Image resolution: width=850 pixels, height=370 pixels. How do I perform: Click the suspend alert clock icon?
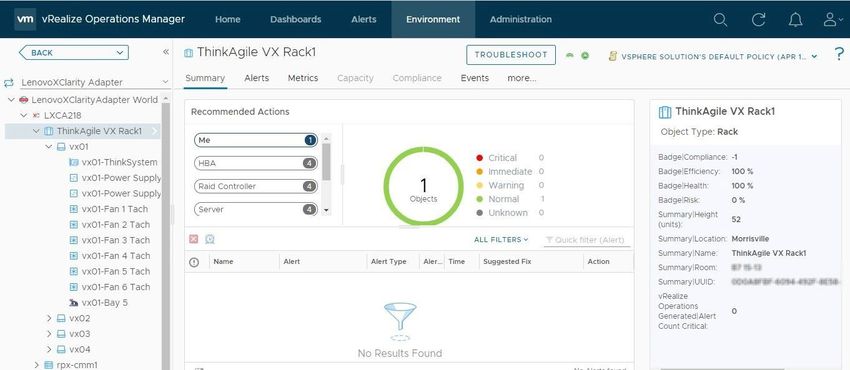click(x=210, y=239)
